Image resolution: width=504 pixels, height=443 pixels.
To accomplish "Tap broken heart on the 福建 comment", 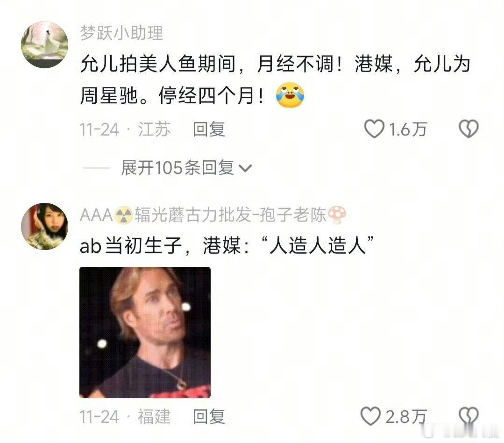I will (x=469, y=416).
